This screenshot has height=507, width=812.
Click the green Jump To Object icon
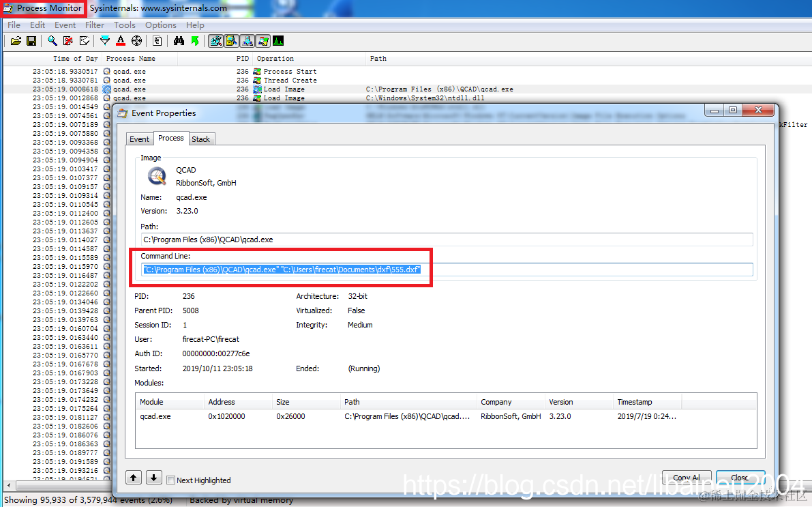(x=195, y=41)
